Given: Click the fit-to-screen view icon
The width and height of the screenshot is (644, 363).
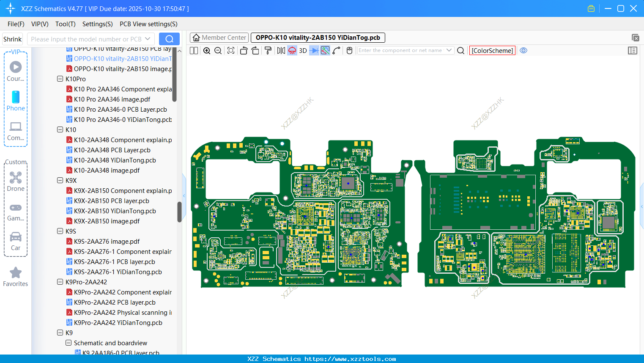Looking at the screenshot, I should tap(231, 51).
